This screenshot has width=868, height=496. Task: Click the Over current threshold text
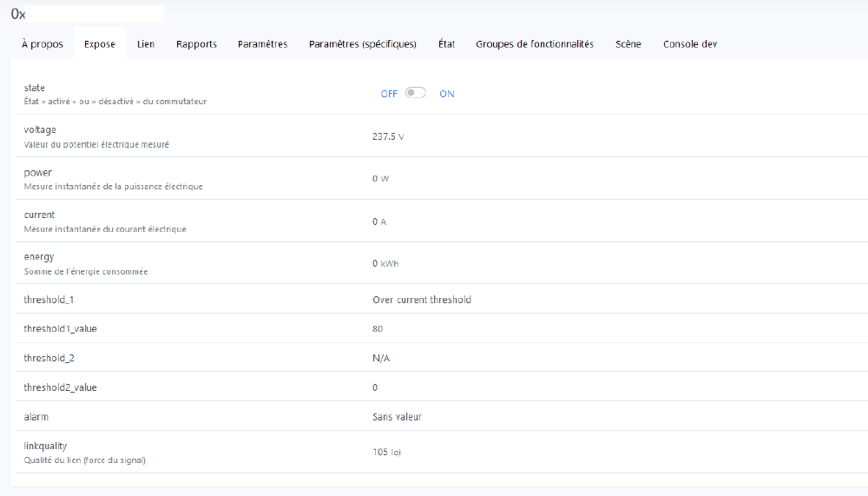click(x=422, y=300)
